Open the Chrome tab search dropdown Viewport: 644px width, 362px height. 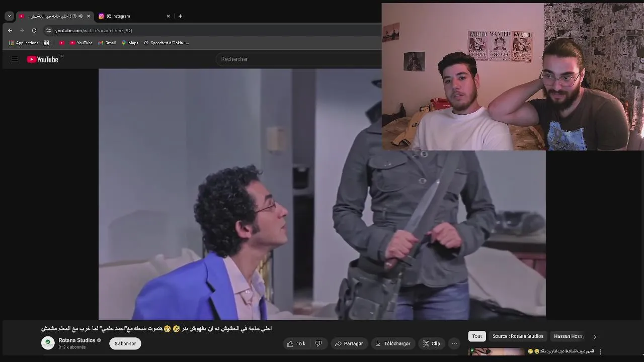(x=9, y=16)
